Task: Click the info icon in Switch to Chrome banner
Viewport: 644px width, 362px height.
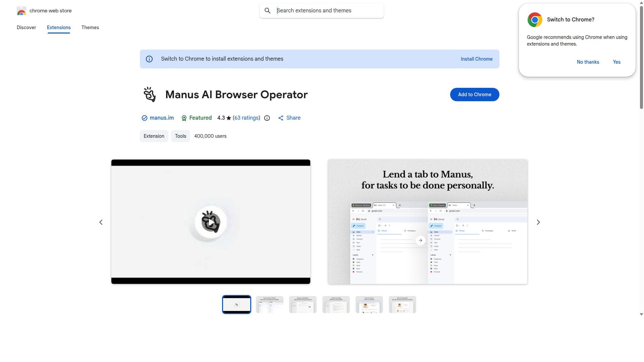Action: (x=149, y=59)
